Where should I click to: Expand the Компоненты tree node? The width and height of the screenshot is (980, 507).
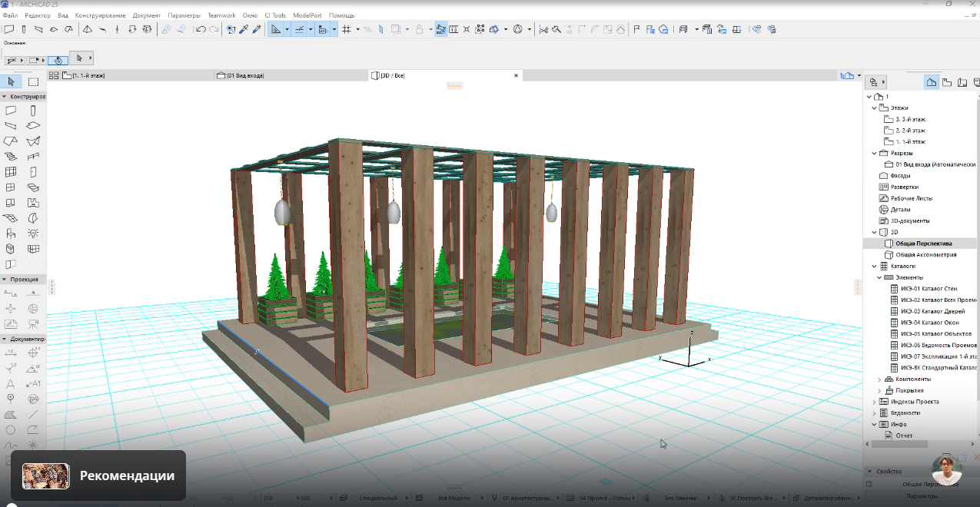(x=879, y=379)
